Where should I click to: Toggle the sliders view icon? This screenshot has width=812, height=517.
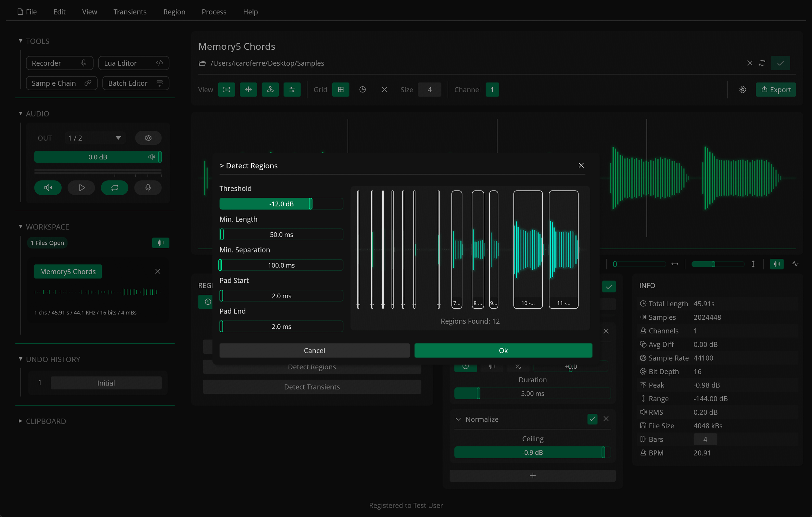pos(292,89)
